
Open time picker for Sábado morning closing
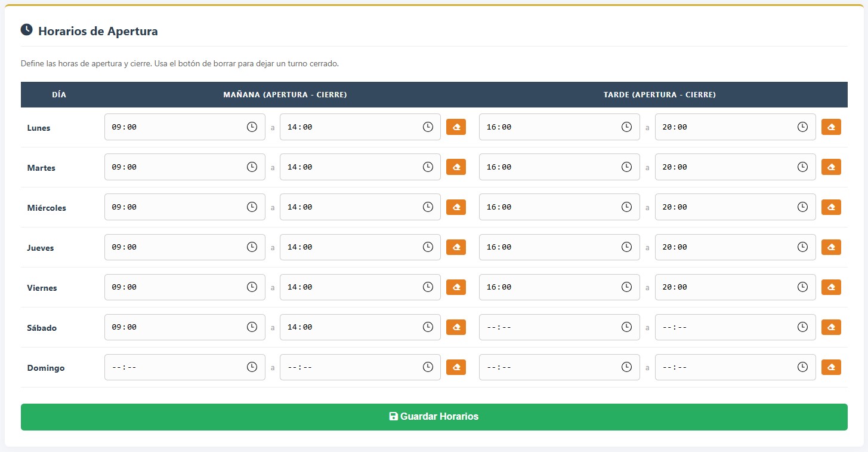[427, 327]
